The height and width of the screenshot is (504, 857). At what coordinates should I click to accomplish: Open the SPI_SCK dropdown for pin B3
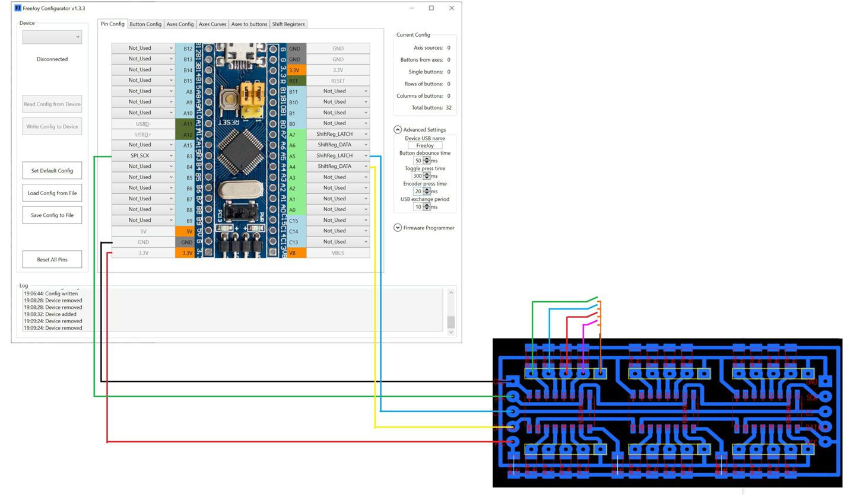pos(144,156)
